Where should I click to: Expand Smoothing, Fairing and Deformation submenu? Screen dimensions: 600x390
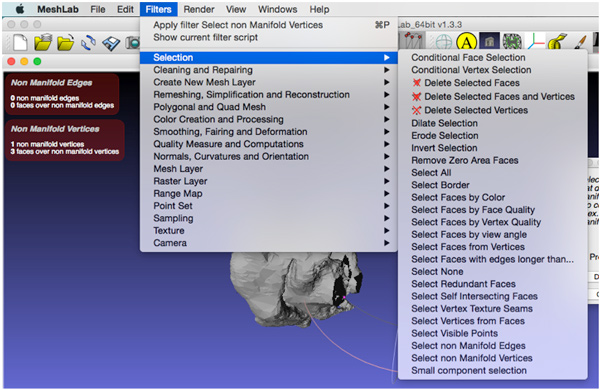269,132
